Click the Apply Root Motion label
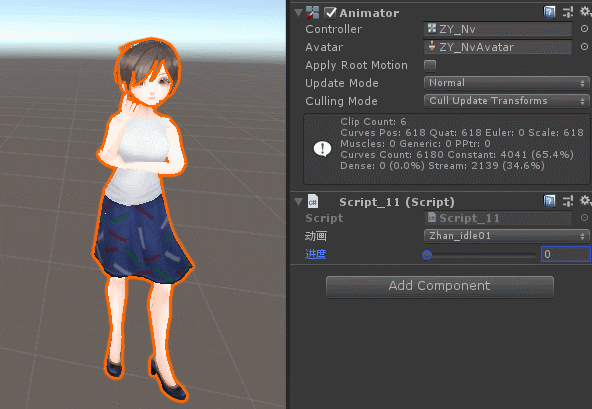592x409 pixels. 356,65
